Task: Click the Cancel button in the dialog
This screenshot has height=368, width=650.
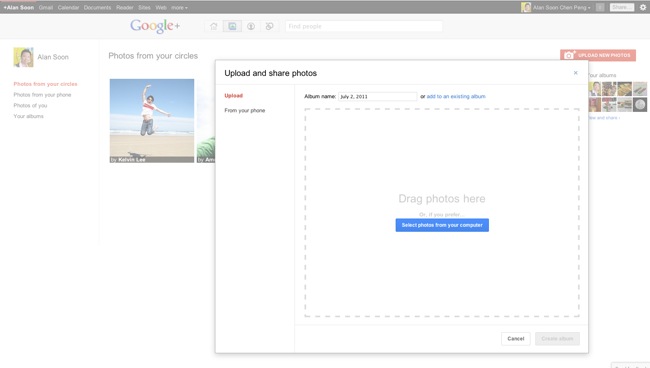Action: [516, 339]
